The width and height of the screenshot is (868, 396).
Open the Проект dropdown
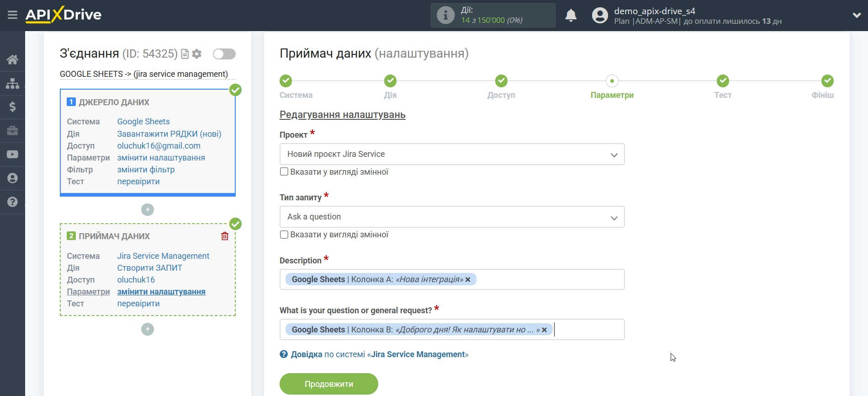coord(452,155)
